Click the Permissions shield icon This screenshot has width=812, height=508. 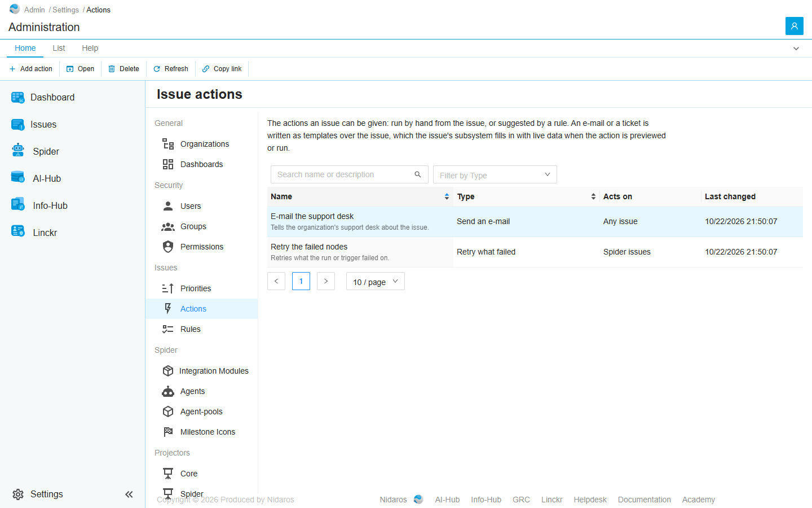pos(168,247)
